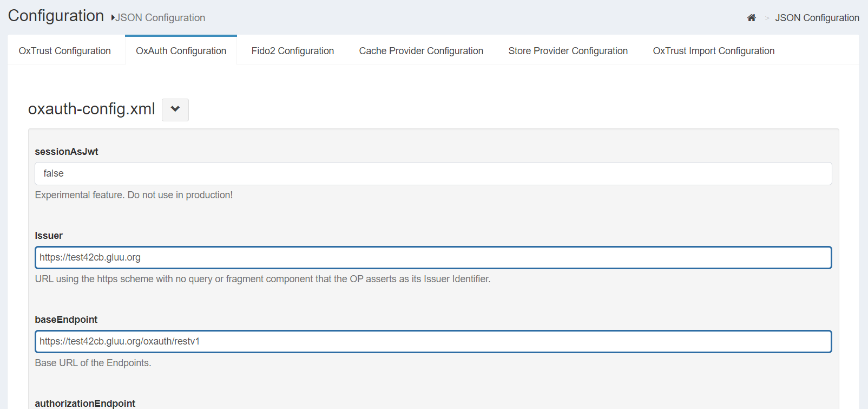Screen dimensions: 868x409
Task: Click inside the Issuer input field
Action: click(x=433, y=257)
